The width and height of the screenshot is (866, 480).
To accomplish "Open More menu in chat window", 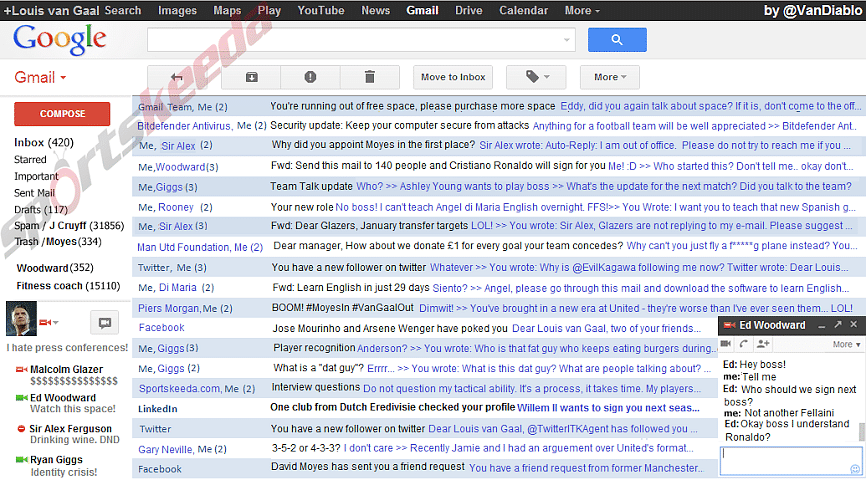I will point(847,344).
